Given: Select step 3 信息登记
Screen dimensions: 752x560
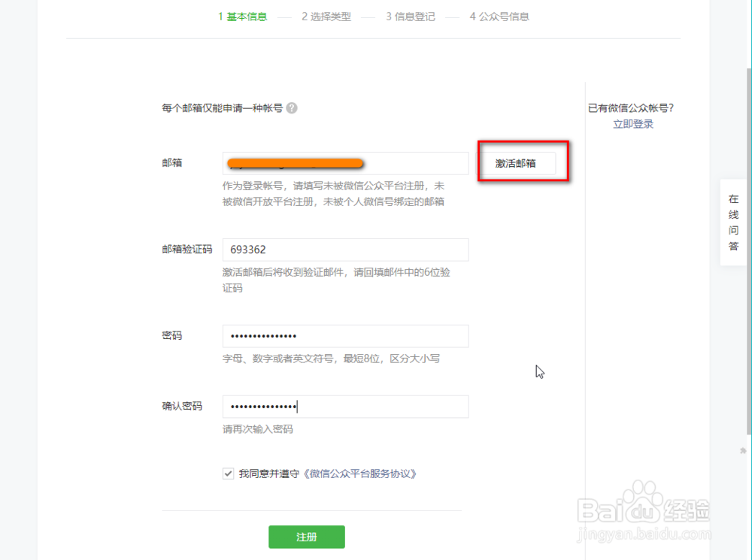Looking at the screenshot, I should [x=411, y=17].
